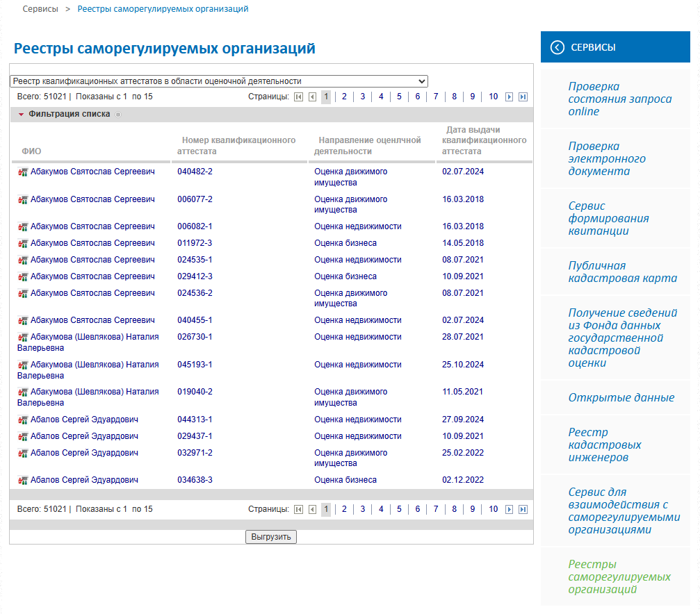Click the back arrow icon beside СЕРВИСЫ
The width and height of the screenshot is (700, 614).
click(557, 47)
